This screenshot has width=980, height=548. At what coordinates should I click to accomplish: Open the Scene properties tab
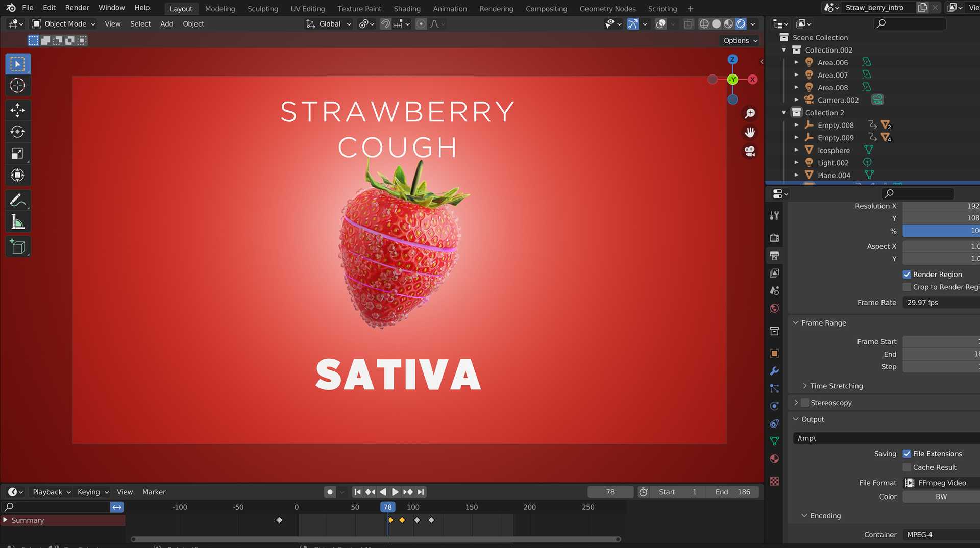[774, 291]
